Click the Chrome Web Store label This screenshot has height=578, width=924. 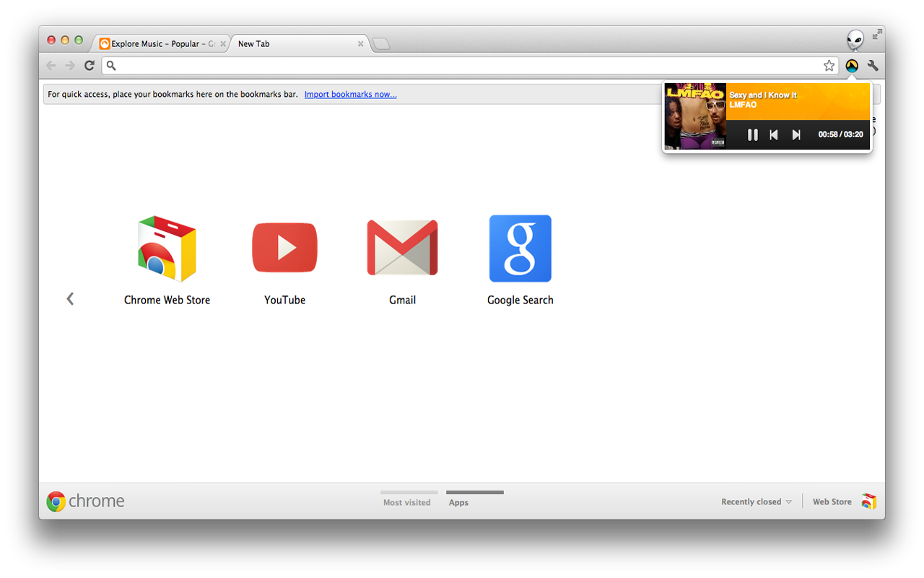tap(167, 300)
